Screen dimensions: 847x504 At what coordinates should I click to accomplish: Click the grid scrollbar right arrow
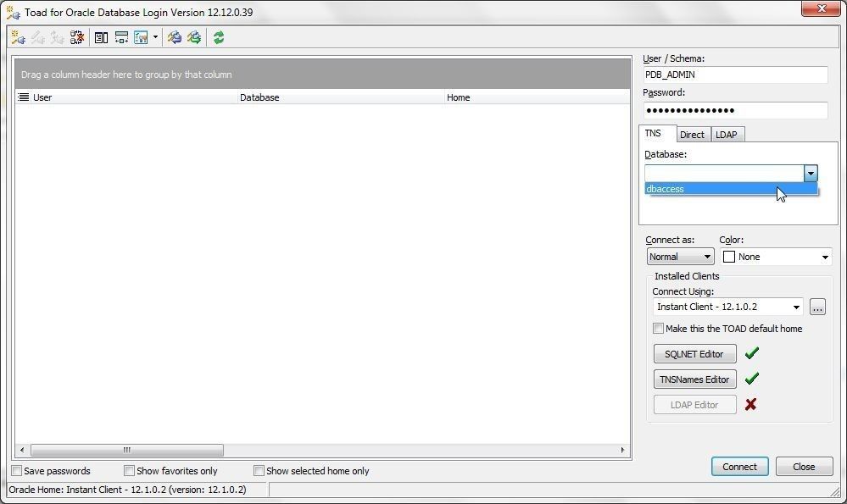coord(622,450)
